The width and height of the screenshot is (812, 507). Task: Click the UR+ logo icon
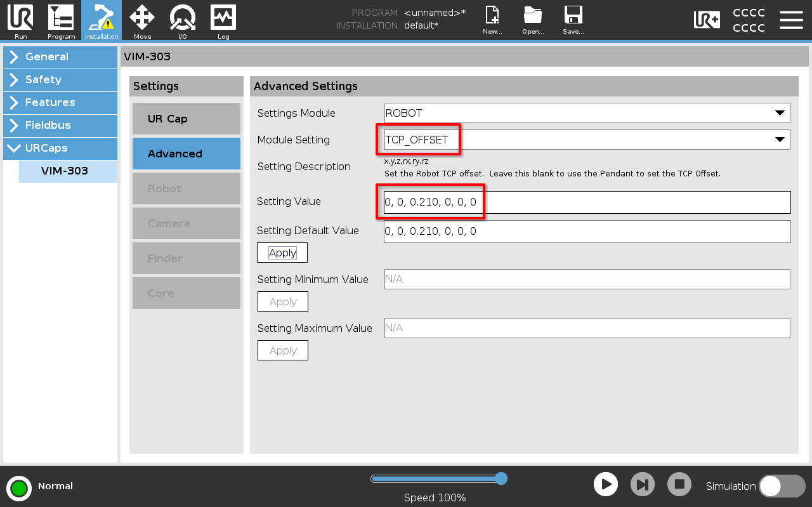(707, 20)
